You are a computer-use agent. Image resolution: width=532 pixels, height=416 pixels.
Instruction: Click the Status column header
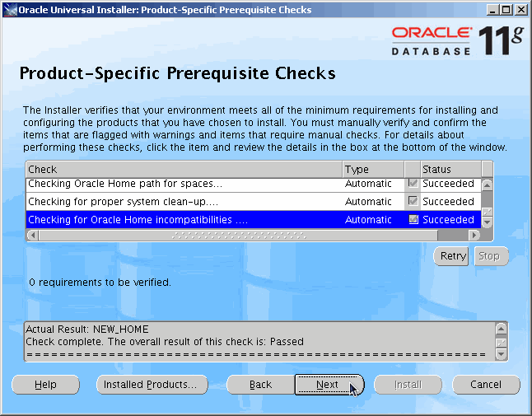[x=449, y=169]
